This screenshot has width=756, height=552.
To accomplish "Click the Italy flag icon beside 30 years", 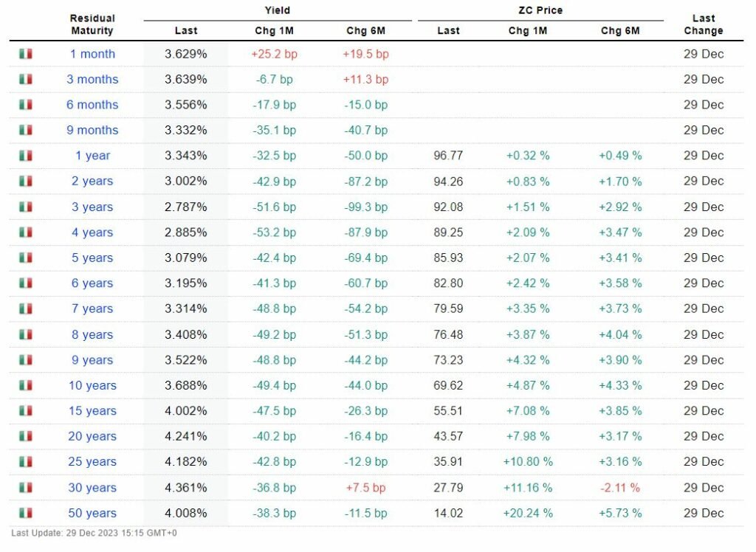I will coord(26,487).
